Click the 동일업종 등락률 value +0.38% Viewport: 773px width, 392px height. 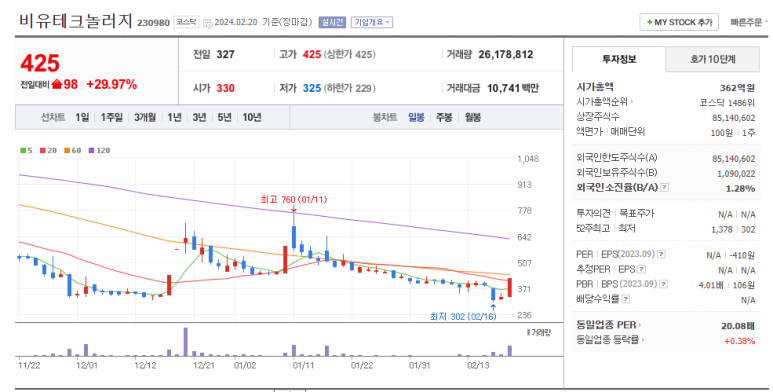(x=739, y=341)
